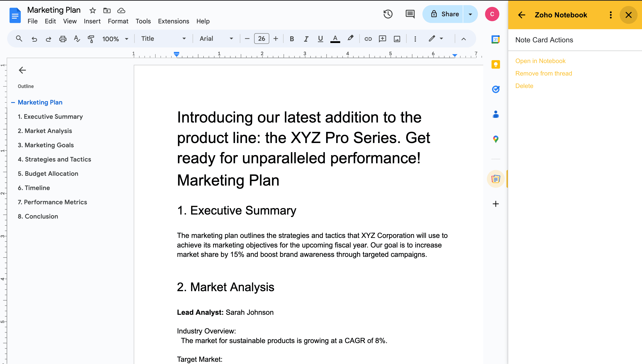
Task: Select the paint format tool
Action: 91,39
